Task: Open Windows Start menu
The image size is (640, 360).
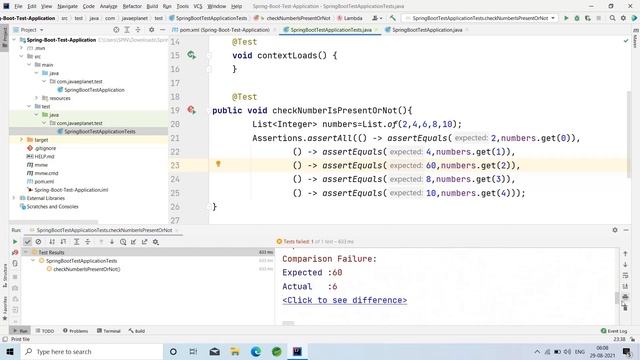Action: coord(10,351)
